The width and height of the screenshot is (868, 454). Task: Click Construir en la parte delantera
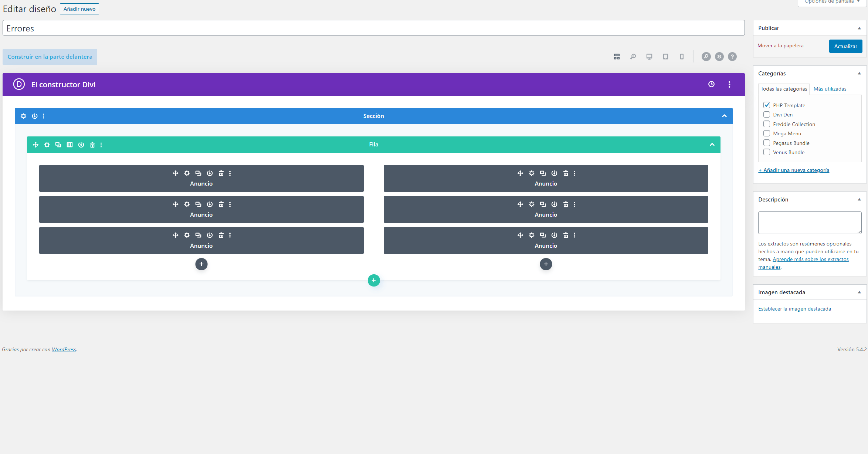[x=50, y=57]
